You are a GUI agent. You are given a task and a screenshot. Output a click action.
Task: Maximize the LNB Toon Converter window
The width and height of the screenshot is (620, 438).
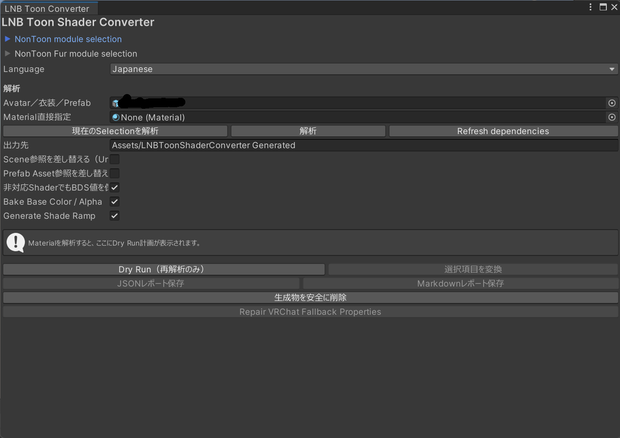[603, 7]
